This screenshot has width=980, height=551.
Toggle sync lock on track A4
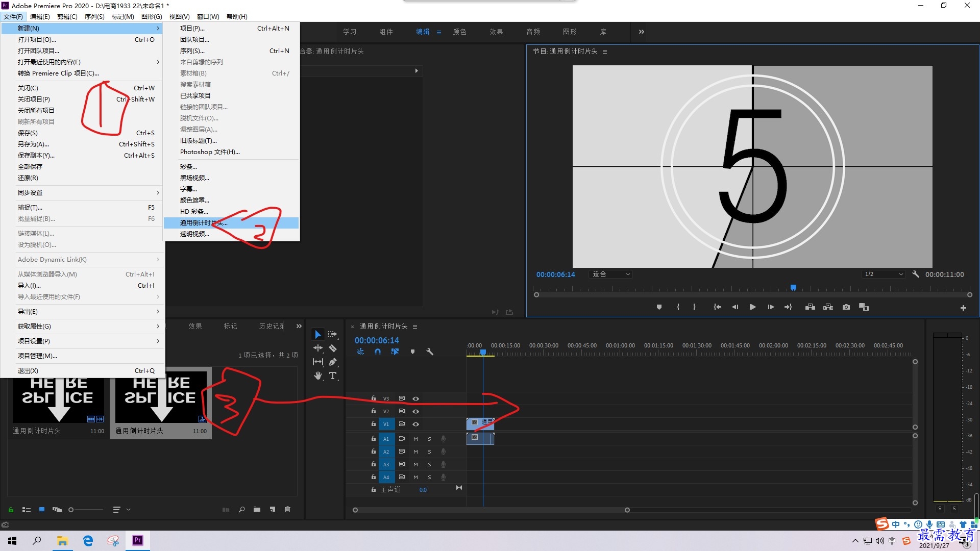click(x=402, y=477)
